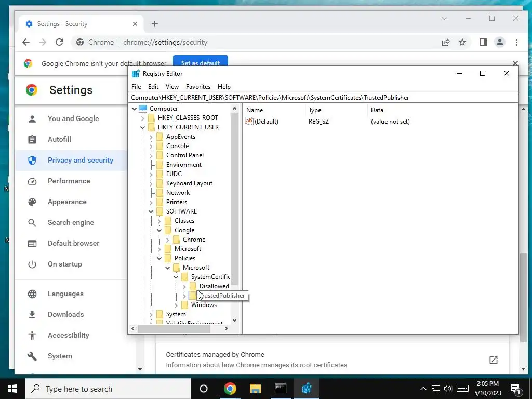Click registry tree scroll down arrow
This screenshot has height=399, width=532.
click(234, 320)
